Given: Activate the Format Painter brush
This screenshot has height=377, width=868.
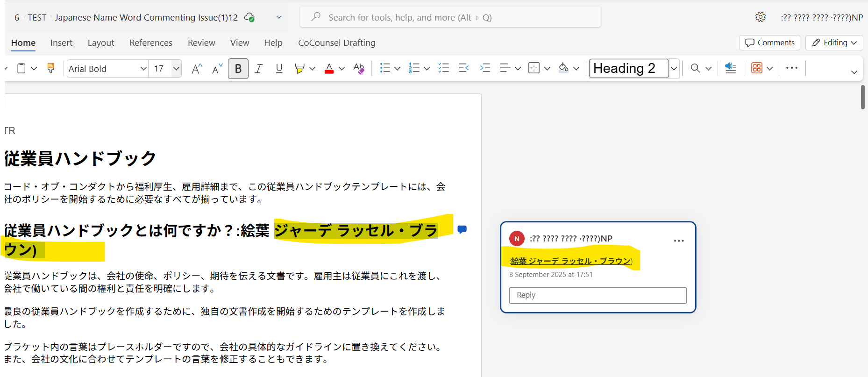Looking at the screenshot, I should click(51, 68).
